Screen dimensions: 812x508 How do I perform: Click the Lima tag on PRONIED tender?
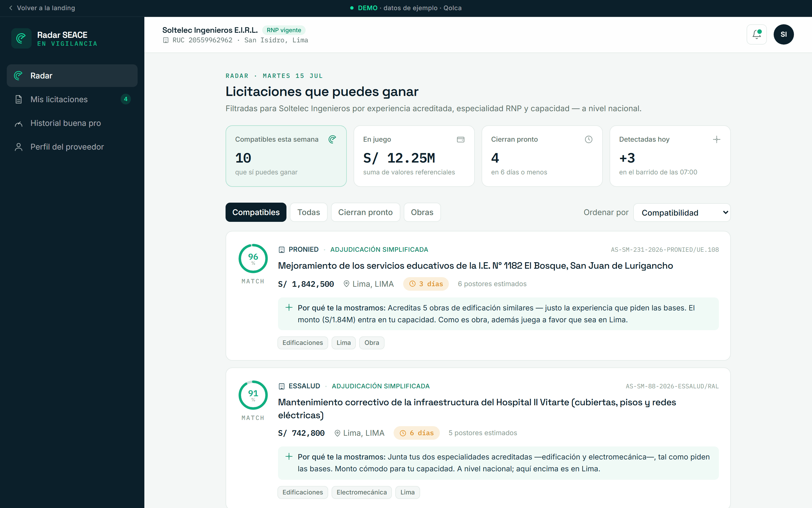coord(343,343)
